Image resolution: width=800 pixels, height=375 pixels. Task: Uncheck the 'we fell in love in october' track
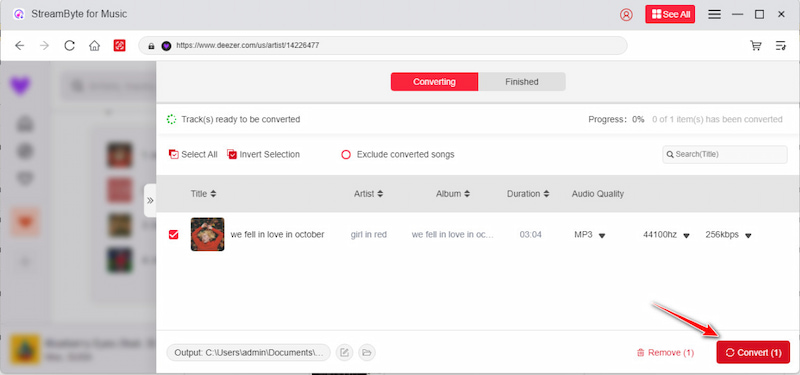click(173, 235)
